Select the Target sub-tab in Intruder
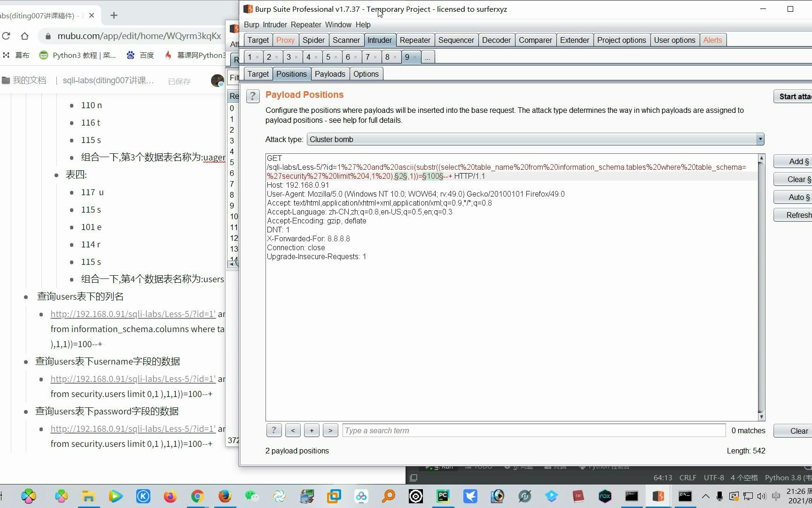This screenshot has height=508, width=812. pos(258,74)
